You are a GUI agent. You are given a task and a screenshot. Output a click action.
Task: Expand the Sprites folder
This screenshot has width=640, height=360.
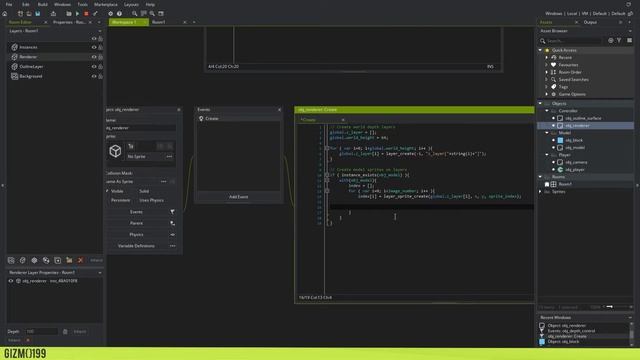point(540,192)
